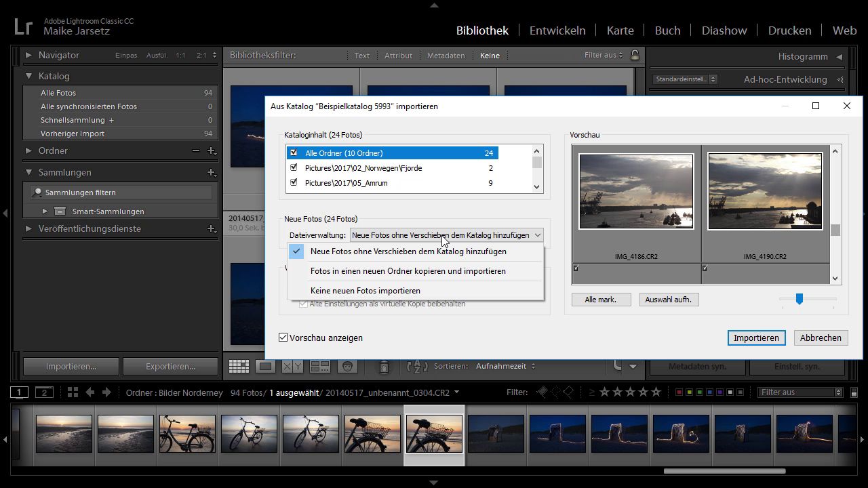
Task: Open Dateiverwaltung dropdown
Action: click(447, 235)
